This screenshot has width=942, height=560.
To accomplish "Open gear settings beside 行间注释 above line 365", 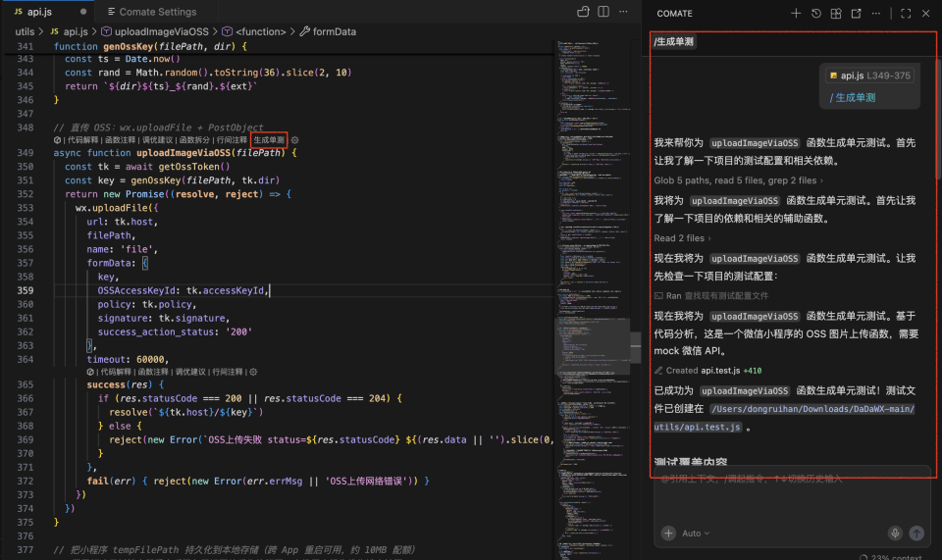I will click(253, 372).
